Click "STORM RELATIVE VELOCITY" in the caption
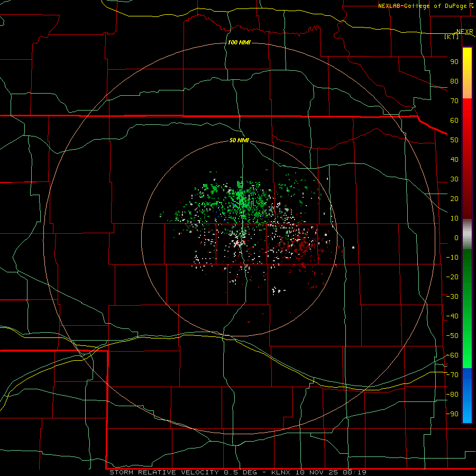Screen dimensions: 476x476 point(164,472)
